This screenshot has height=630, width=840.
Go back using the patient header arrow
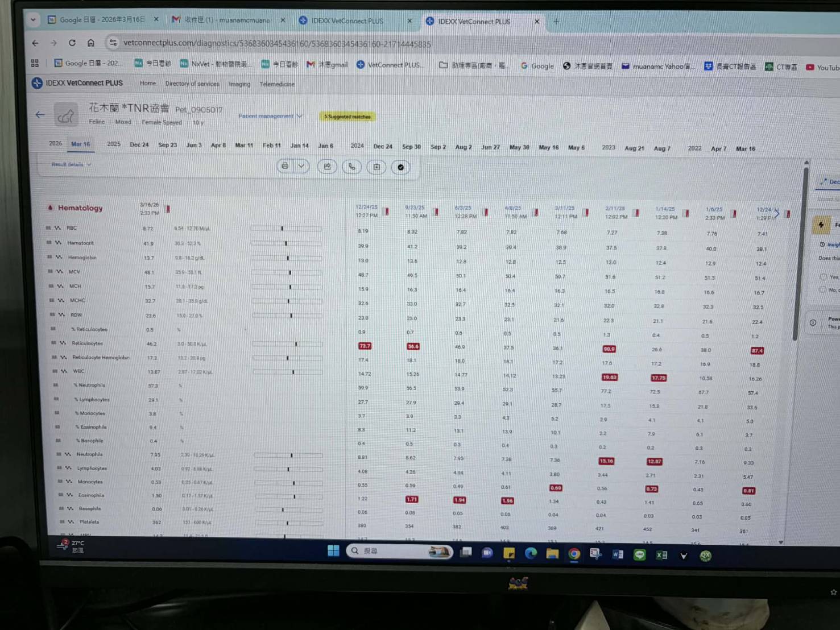40,115
